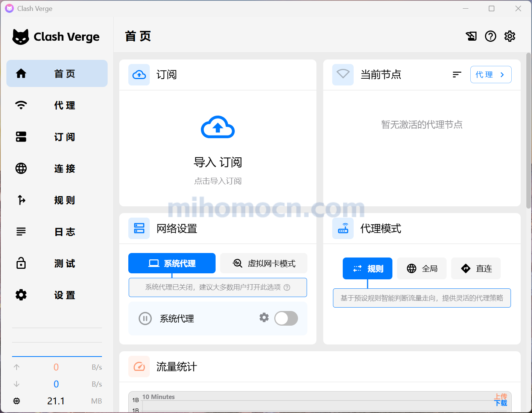This screenshot has height=413, width=532.
Task: Click the 下载 chart legend label
Action: (x=501, y=403)
